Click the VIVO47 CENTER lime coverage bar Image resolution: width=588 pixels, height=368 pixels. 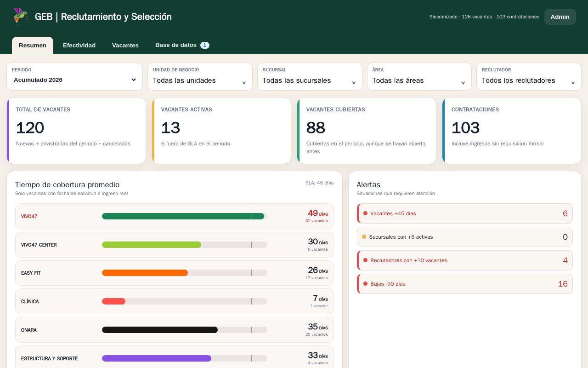(x=152, y=245)
